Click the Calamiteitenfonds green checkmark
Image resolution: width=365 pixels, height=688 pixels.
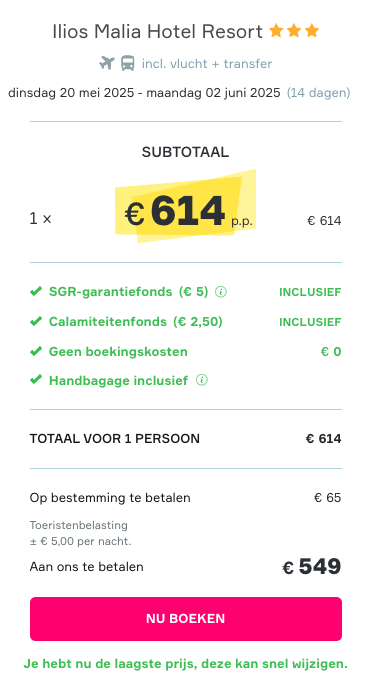pos(36,322)
